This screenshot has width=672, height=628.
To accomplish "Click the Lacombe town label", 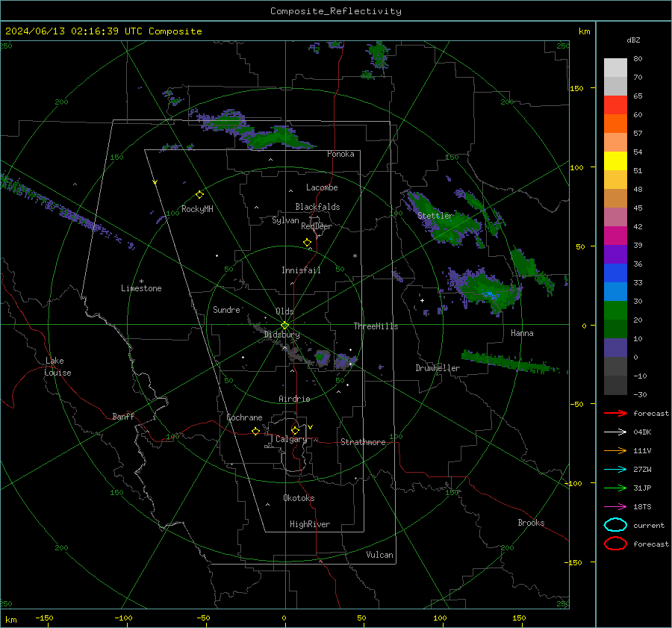I will tap(322, 187).
